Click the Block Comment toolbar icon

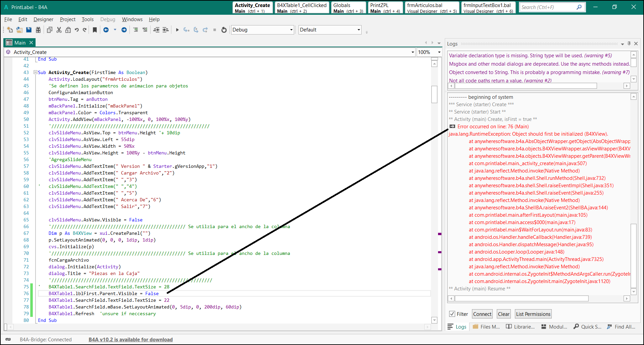point(136,30)
